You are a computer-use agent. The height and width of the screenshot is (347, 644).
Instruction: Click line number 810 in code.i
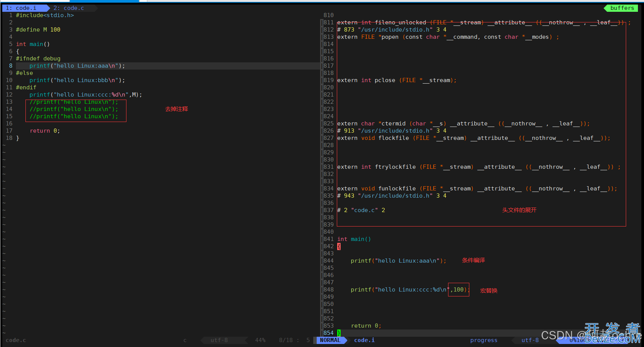328,15
